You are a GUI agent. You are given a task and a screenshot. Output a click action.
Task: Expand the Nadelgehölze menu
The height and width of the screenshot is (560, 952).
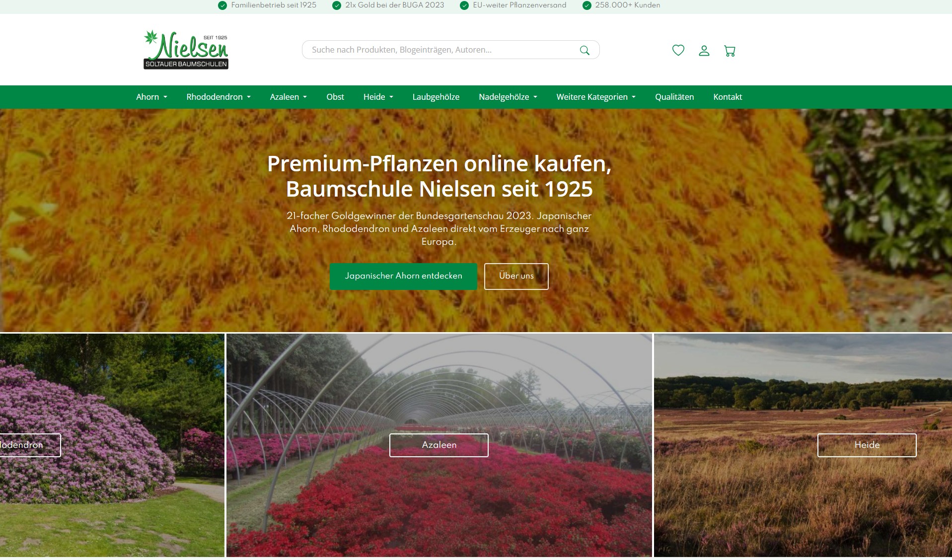(508, 97)
